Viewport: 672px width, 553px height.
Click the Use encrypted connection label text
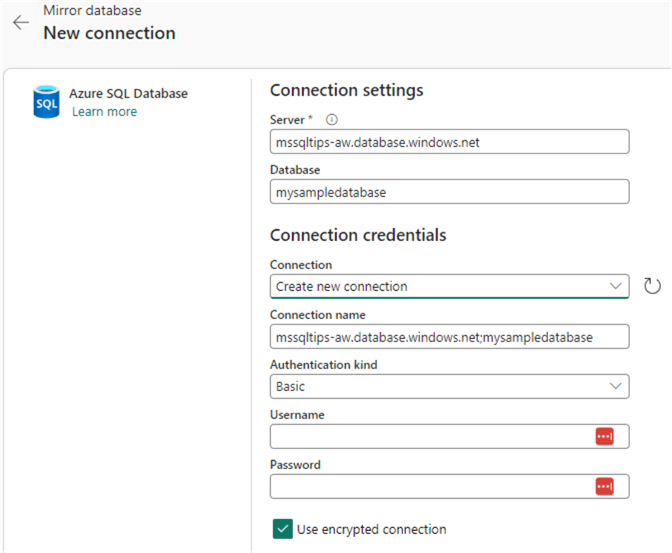(x=372, y=529)
